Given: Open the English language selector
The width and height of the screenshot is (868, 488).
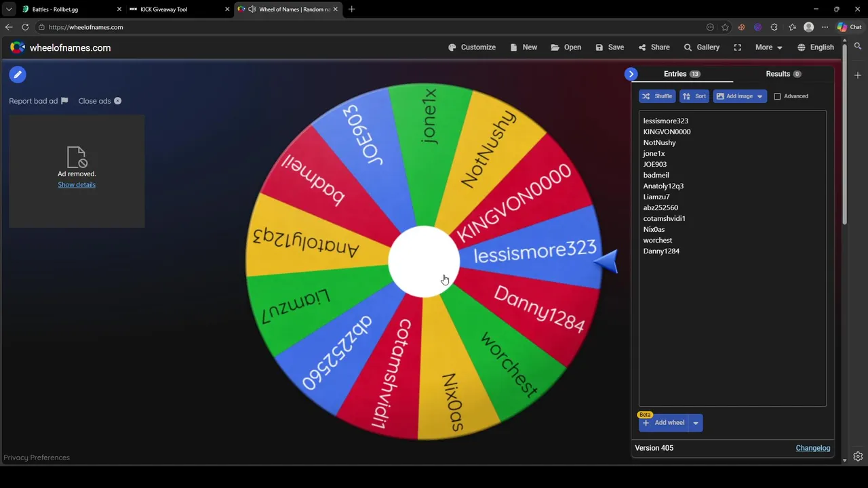Looking at the screenshot, I should click(x=816, y=47).
